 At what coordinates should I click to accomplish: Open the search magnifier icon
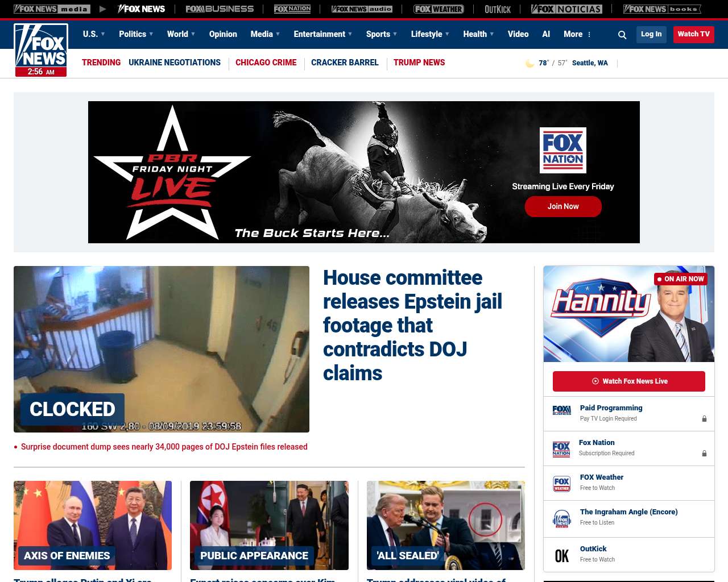click(x=622, y=35)
